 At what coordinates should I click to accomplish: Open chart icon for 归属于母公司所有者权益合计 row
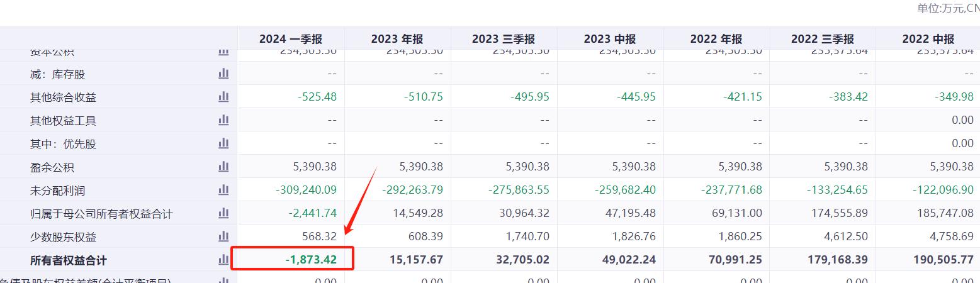click(x=223, y=213)
